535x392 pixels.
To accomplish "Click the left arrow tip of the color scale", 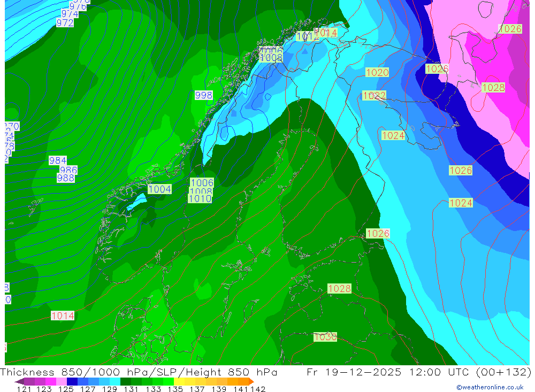I will pos(19,381).
